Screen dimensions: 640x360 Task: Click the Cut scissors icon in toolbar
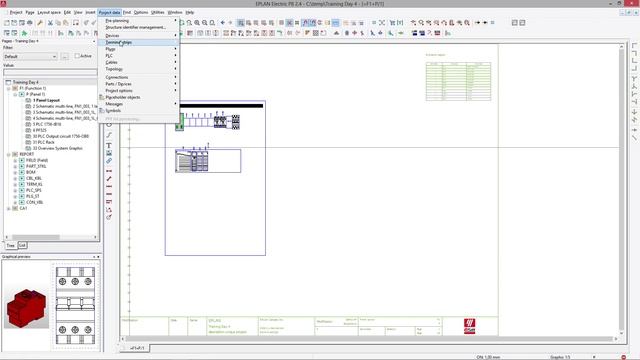tap(50, 23)
